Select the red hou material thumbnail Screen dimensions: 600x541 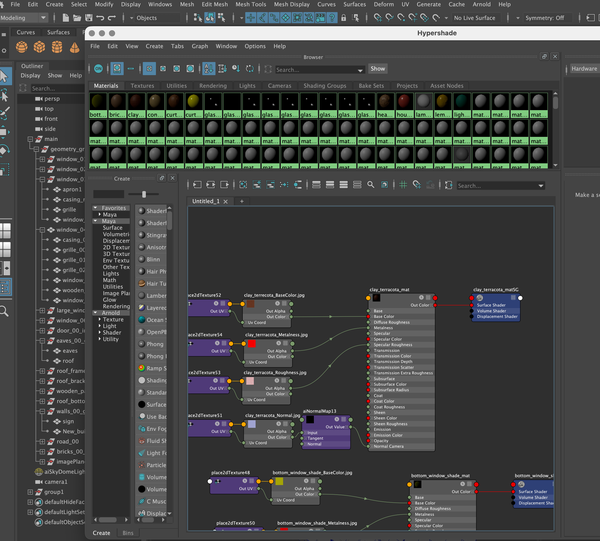(x=404, y=101)
